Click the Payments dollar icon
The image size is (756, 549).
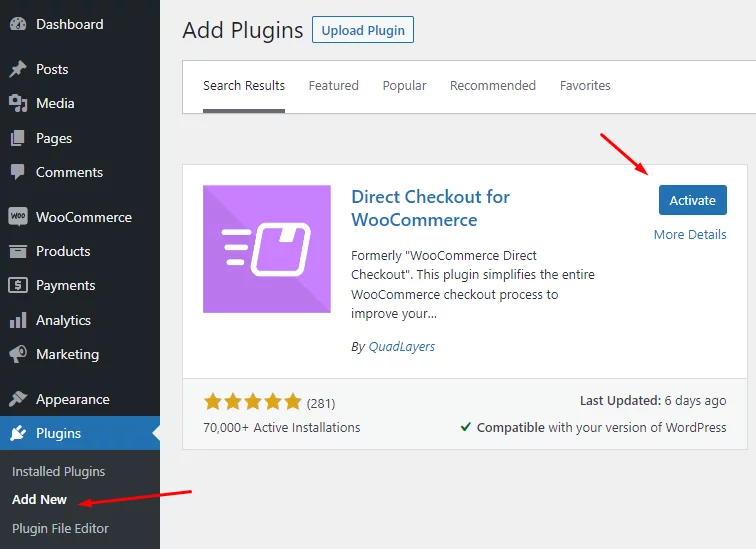pyautogui.click(x=18, y=285)
